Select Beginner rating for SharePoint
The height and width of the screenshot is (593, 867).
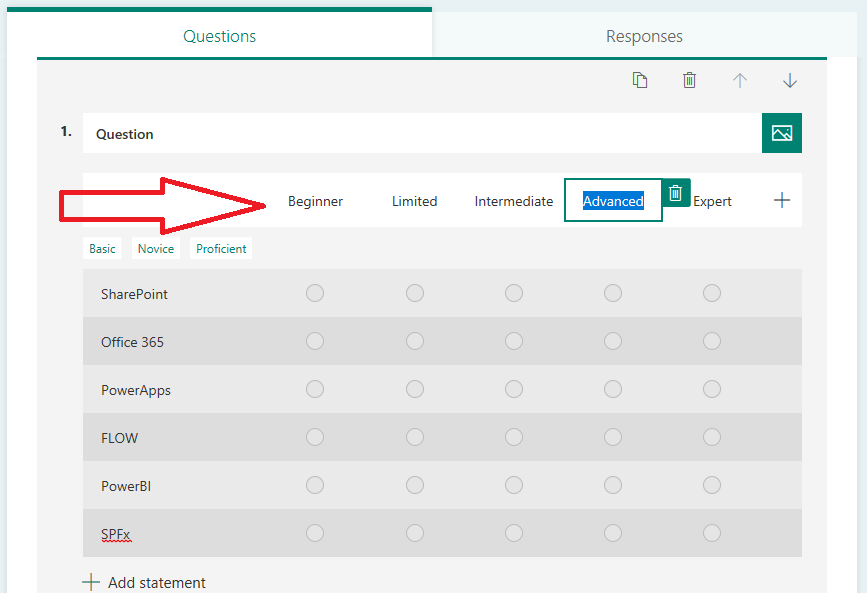click(315, 293)
